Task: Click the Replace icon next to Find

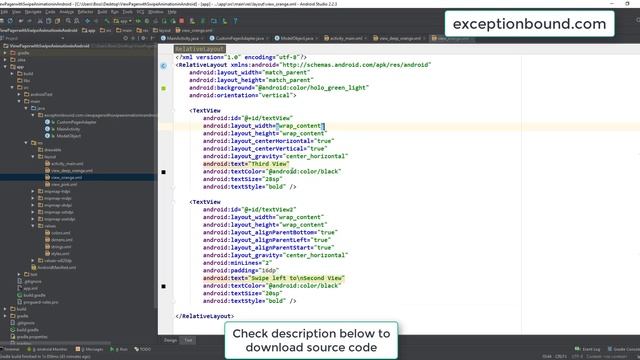Action: 77,21
